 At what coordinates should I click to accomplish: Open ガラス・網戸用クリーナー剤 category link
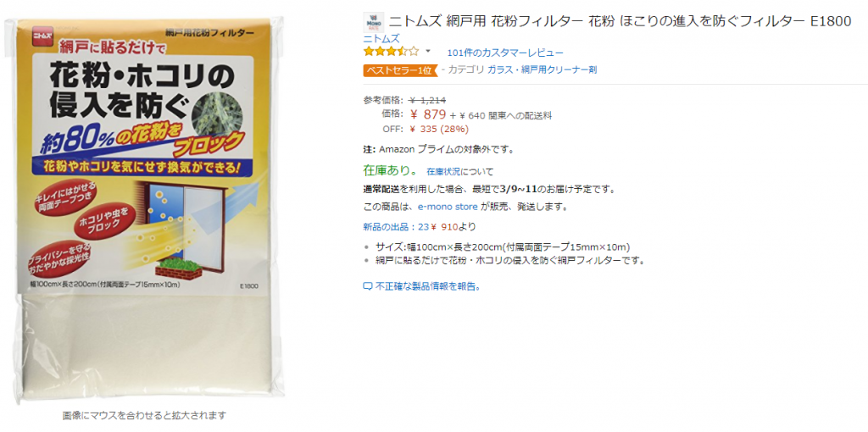(x=542, y=69)
